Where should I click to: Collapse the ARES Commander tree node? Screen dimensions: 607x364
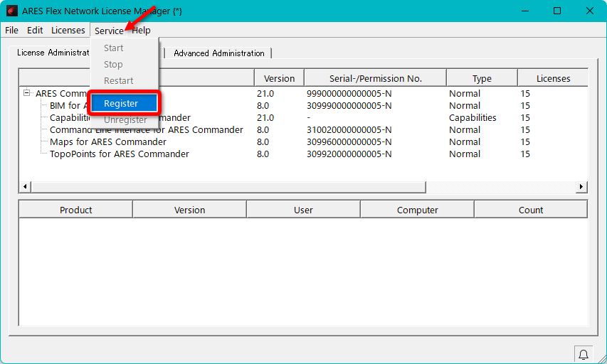click(x=27, y=93)
